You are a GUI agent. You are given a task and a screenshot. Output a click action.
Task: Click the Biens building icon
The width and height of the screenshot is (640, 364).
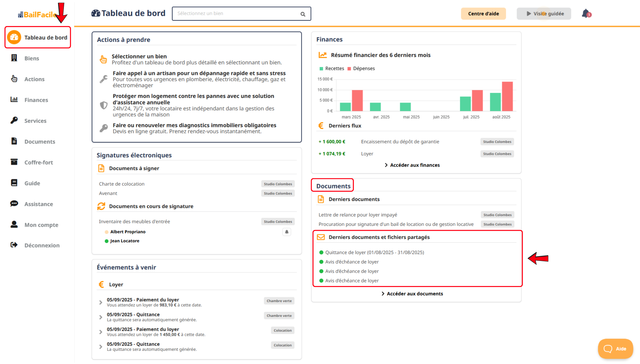tap(14, 58)
